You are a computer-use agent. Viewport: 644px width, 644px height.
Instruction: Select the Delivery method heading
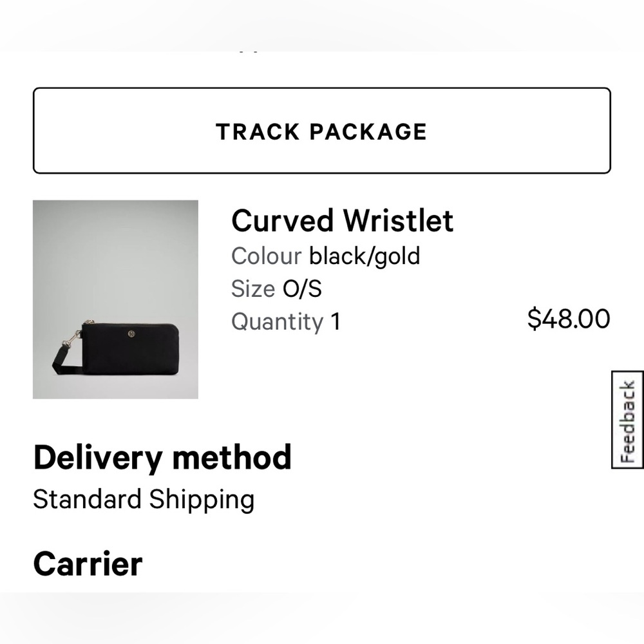163,457
